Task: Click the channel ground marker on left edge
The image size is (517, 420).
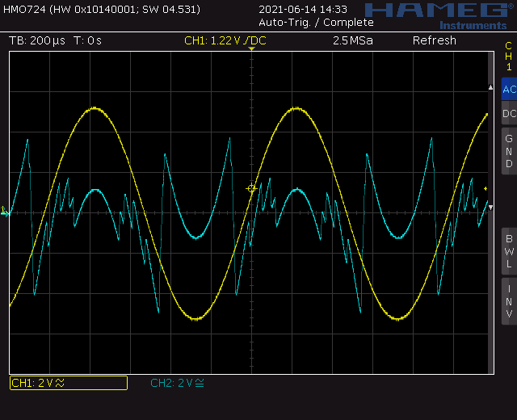Action: (4, 212)
